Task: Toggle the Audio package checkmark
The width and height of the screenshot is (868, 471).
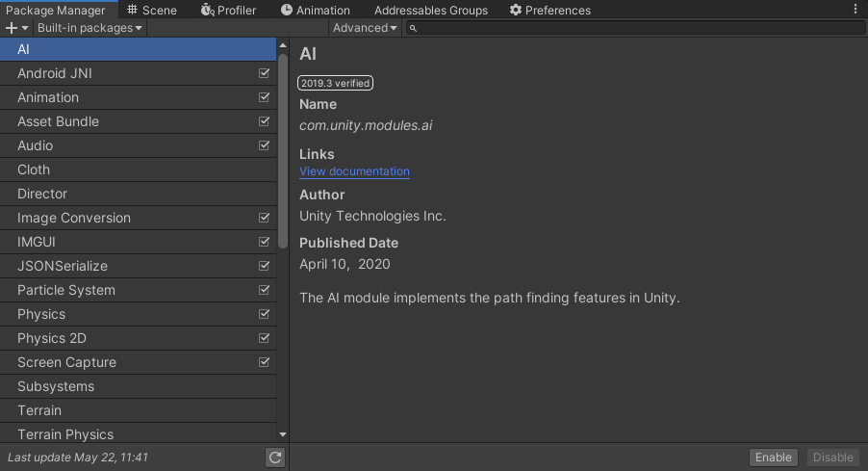Action: click(264, 145)
